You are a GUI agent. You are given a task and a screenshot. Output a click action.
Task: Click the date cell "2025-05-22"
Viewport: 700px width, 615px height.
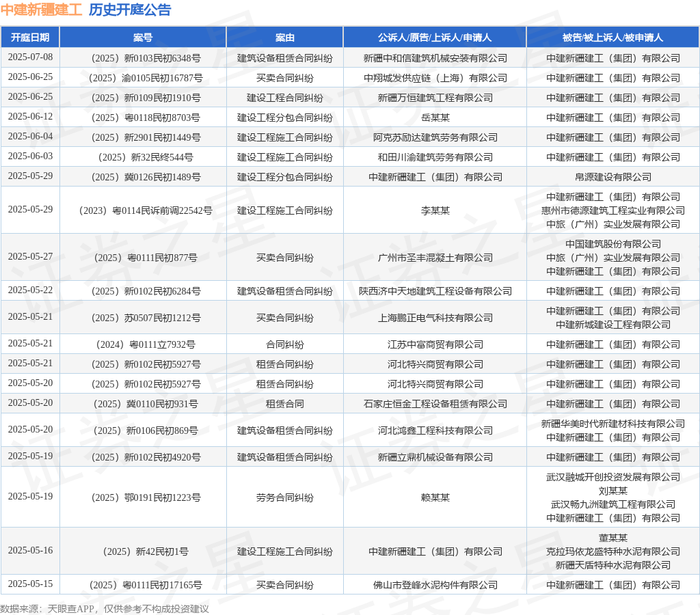pos(30,290)
